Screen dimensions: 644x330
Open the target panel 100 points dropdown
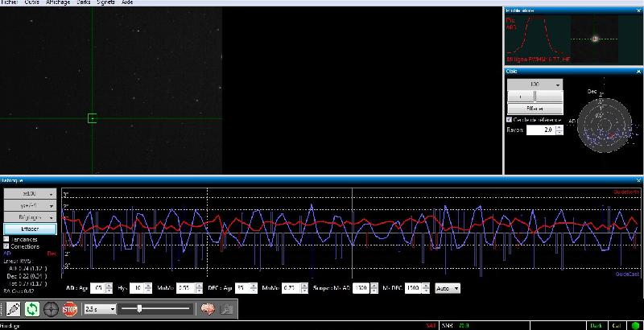[535, 85]
